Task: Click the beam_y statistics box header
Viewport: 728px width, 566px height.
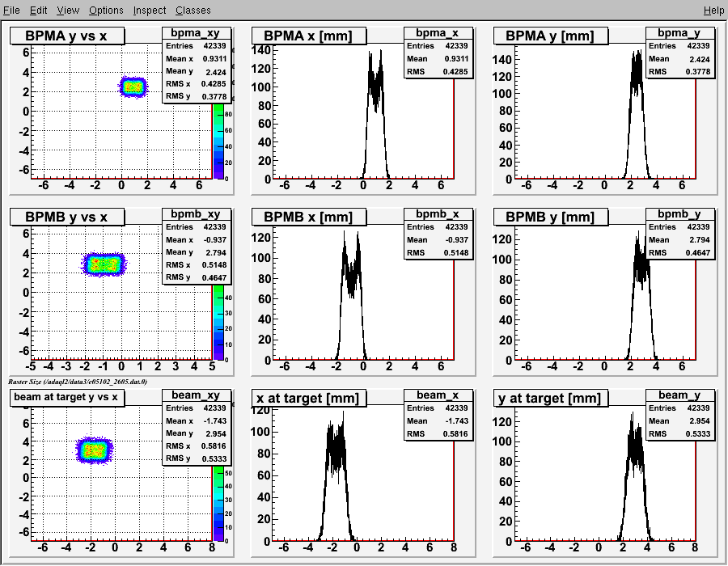Action: click(679, 395)
